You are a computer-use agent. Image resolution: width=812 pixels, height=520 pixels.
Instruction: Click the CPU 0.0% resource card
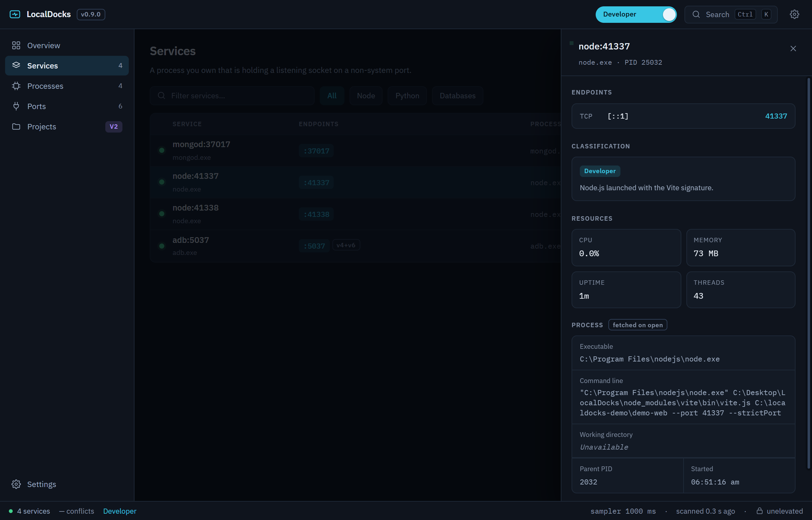click(626, 248)
